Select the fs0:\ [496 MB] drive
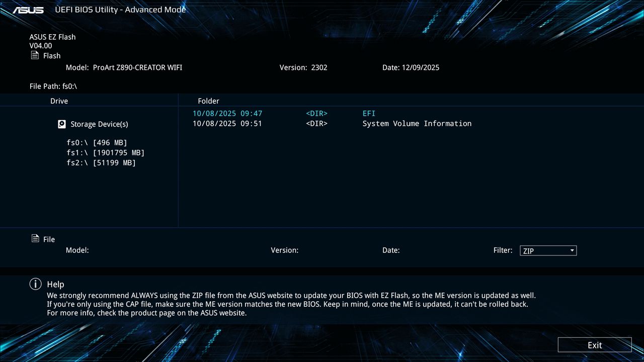The image size is (644, 362). pos(97,142)
